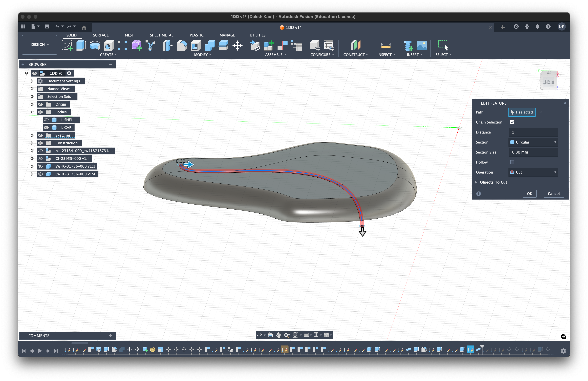The width and height of the screenshot is (588, 381).
Task: Switch to the SURFACE tab
Action: tap(101, 35)
